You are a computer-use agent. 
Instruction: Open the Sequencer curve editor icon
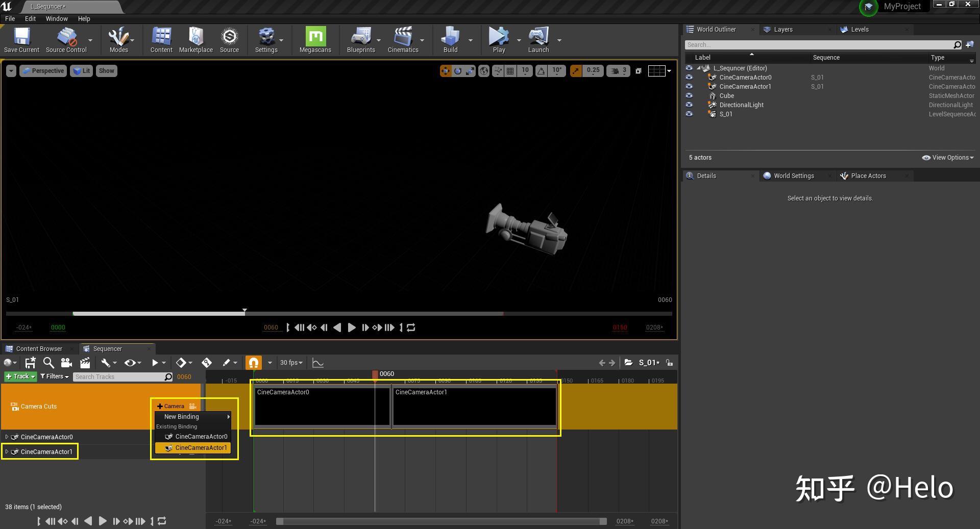[x=318, y=363]
